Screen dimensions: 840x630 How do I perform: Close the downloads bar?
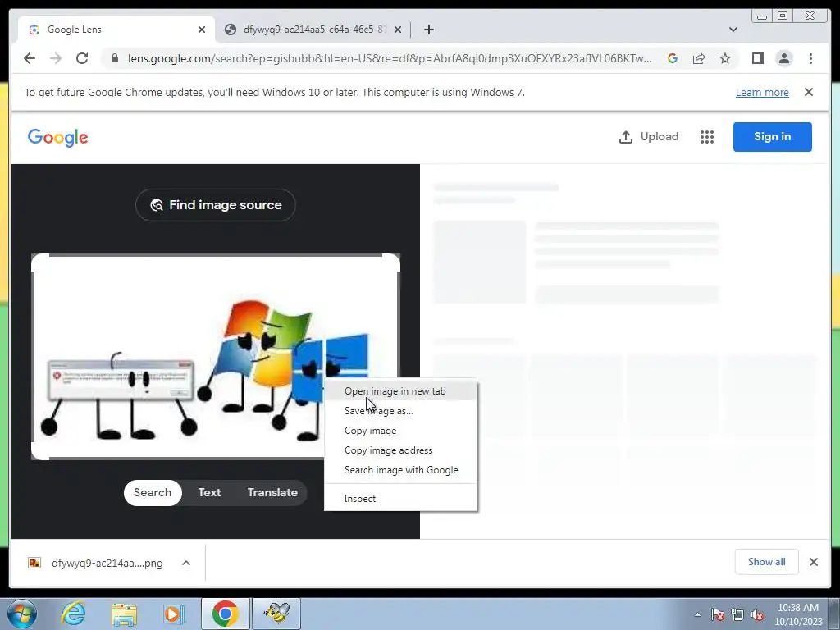click(813, 561)
